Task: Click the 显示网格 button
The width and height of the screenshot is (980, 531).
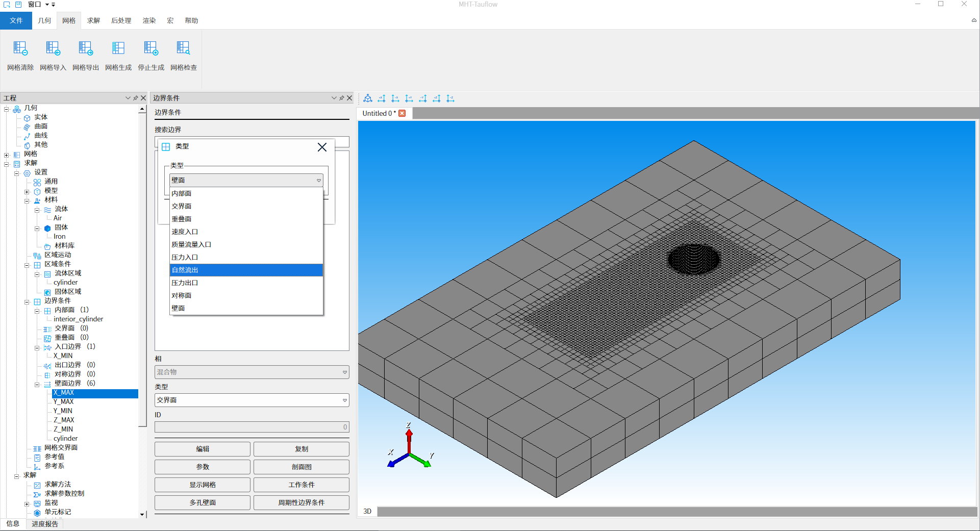Action: tap(203, 485)
